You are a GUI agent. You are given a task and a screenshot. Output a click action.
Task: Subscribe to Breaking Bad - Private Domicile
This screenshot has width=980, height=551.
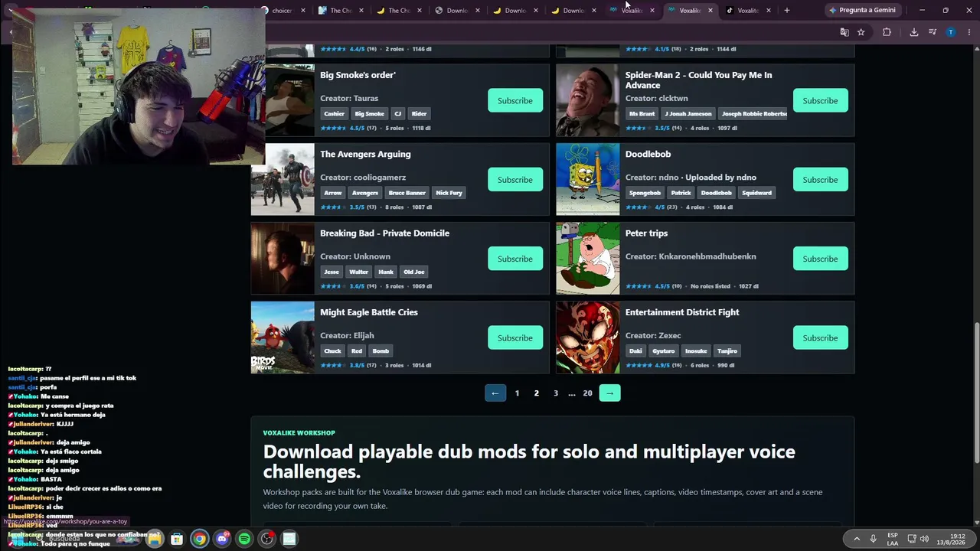[515, 259]
